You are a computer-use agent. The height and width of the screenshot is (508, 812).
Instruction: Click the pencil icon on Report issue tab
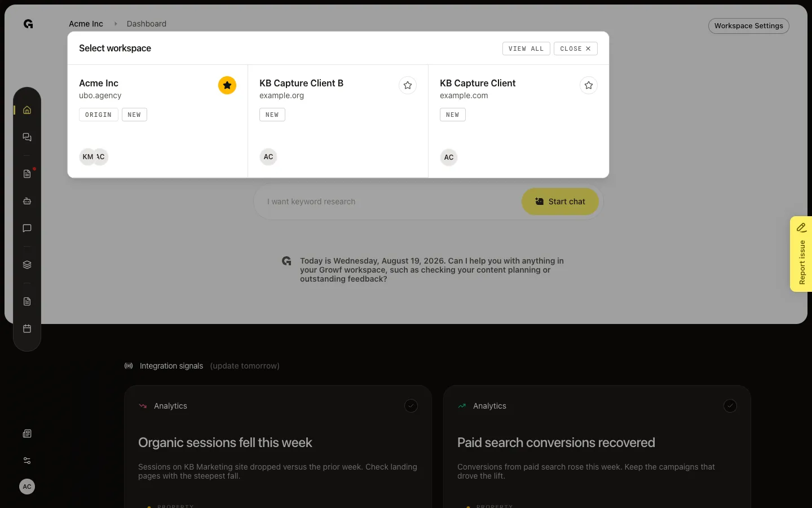(801, 227)
